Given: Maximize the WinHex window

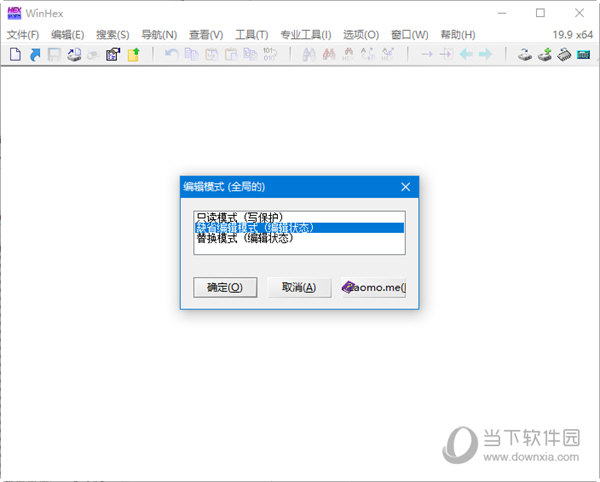Looking at the screenshot, I should point(540,13).
